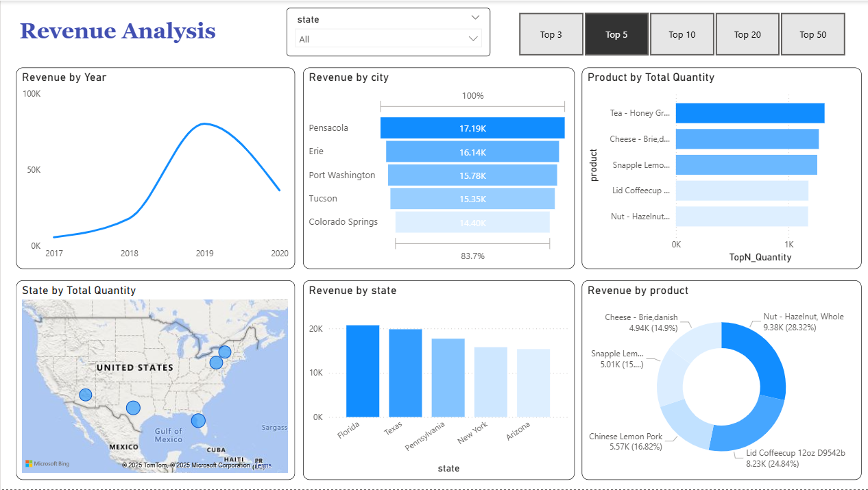Select the Top 50 option
This screenshot has height=490, width=868.
tap(812, 34)
